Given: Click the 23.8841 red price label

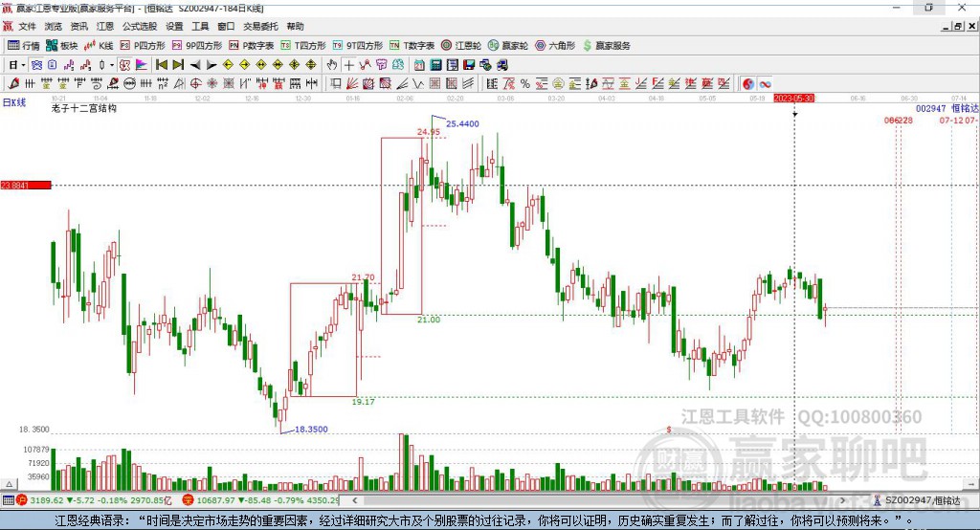Looking at the screenshot, I should click(x=26, y=185).
